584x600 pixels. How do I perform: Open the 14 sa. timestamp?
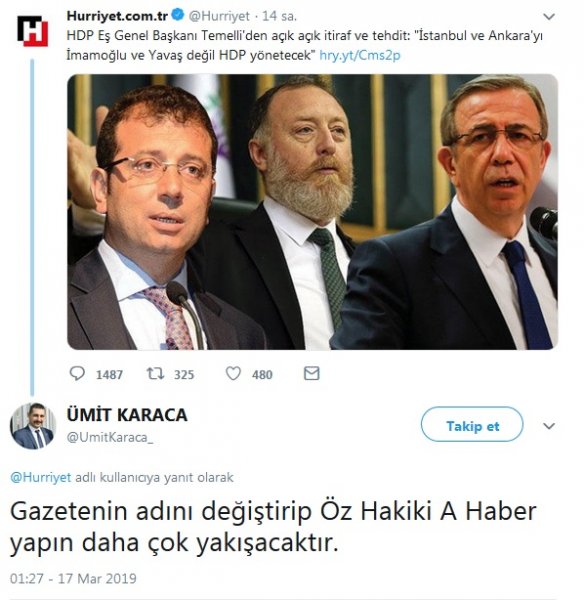pyautogui.click(x=279, y=16)
